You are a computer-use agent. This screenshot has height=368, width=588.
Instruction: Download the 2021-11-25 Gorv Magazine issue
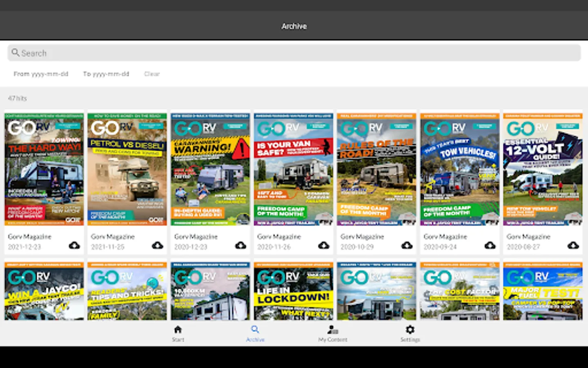157,245
